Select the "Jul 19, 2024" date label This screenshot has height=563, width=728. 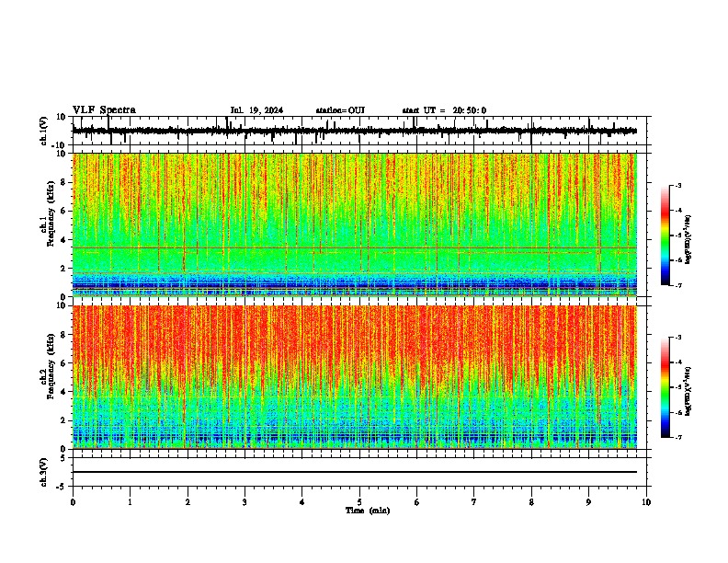tap(256, 110)
